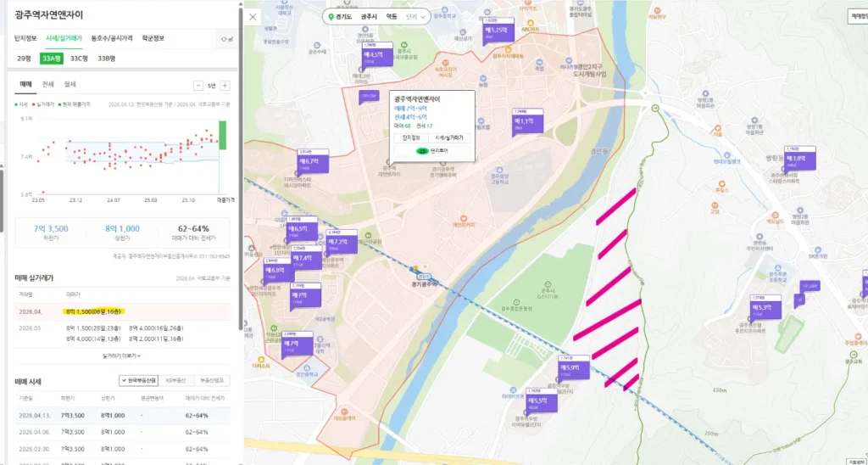Select the 전세 chart tab
Image resolution: width=868 pixels, height=465 pixels.
[48, 85]
